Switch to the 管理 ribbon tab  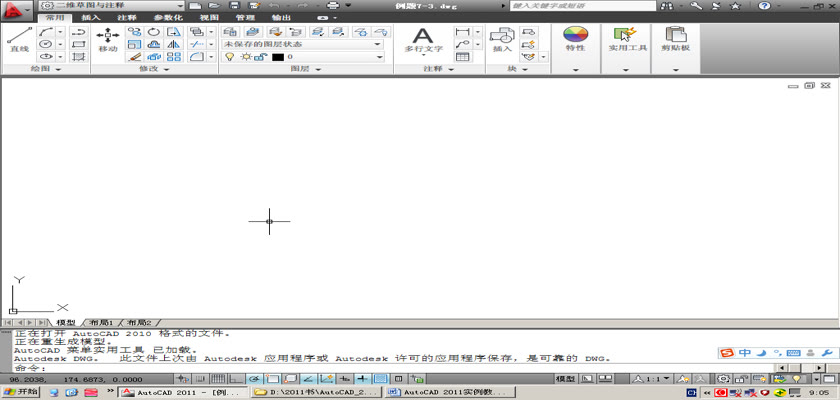[245, 18]
